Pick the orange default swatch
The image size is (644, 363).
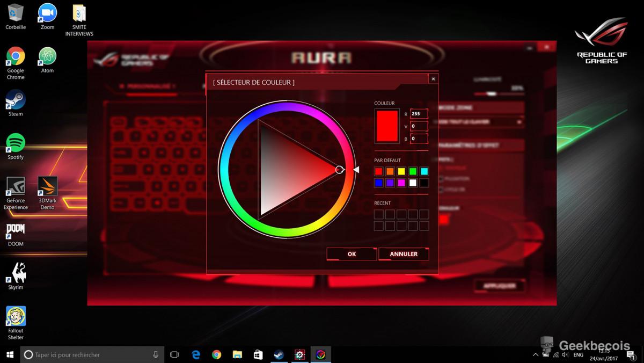coord(390,171)
